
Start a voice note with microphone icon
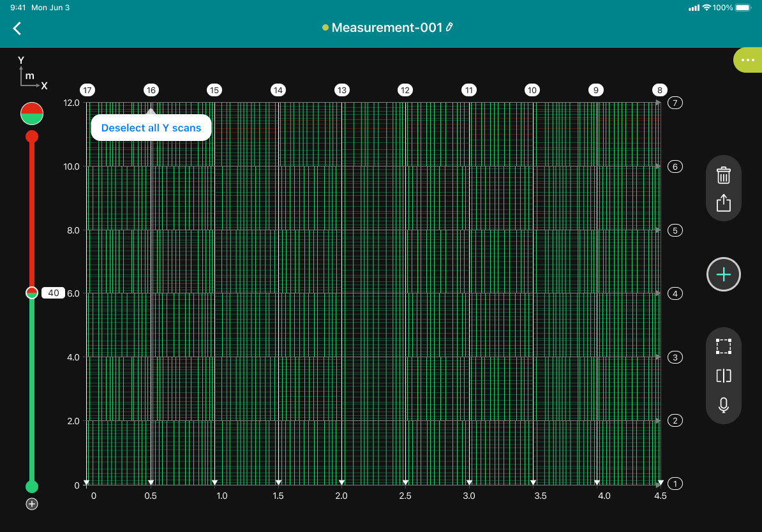[x=724, y=404]
